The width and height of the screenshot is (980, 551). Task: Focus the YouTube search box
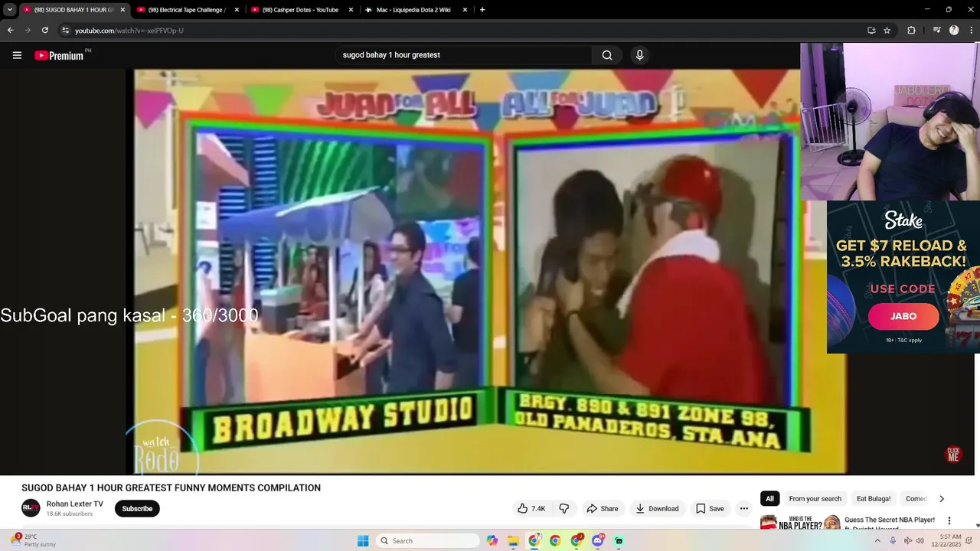click(463, 55)
